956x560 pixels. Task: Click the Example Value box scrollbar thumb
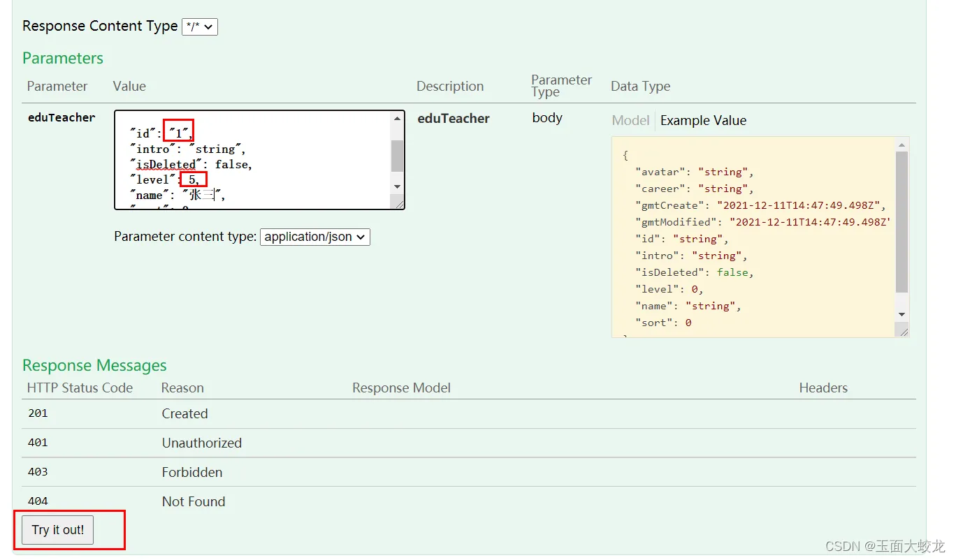[902, 222]
